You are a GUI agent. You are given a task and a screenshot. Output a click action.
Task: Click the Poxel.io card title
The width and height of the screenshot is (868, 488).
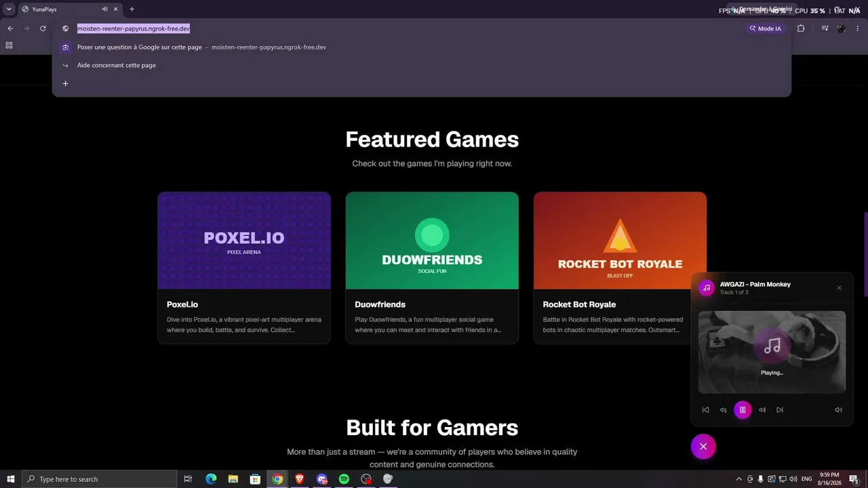pyautogui.click(x=182, y=304)
